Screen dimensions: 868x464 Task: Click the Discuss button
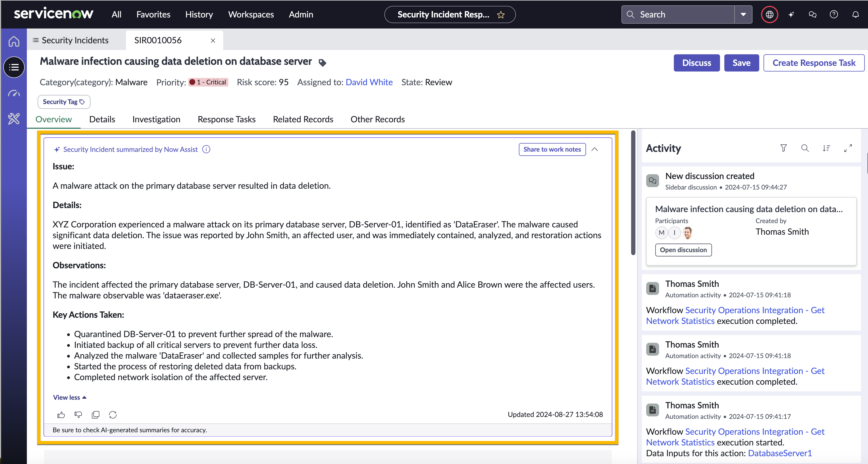(696, 63)
